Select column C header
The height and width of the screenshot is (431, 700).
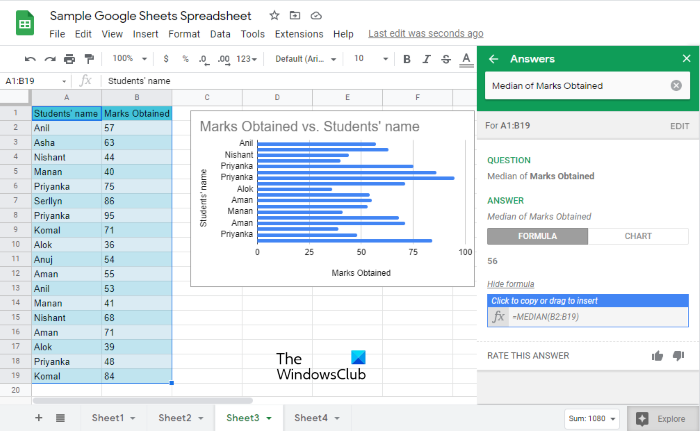207,97
